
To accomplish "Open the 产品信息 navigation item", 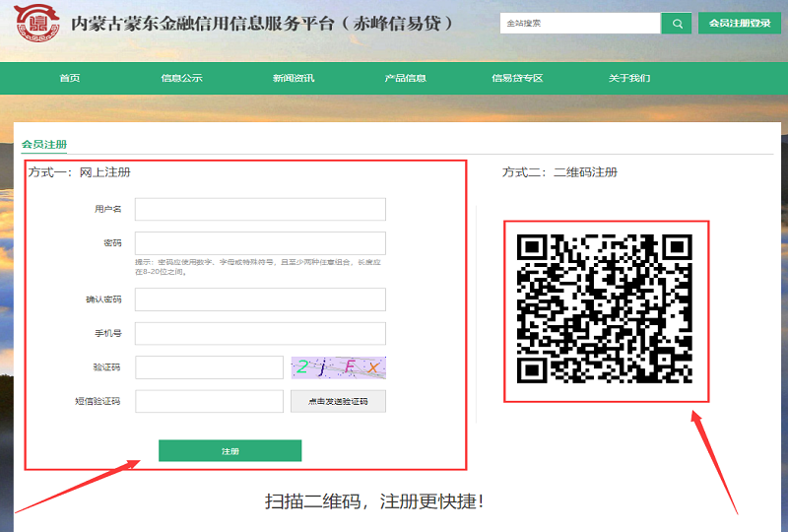I will point(405,79).
